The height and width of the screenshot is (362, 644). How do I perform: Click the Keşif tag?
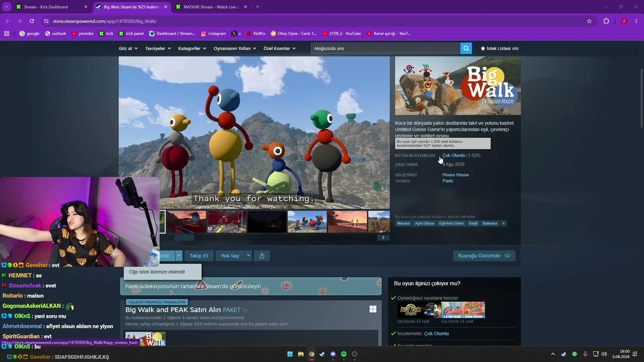pyautogui.click(x=473, y=223)
